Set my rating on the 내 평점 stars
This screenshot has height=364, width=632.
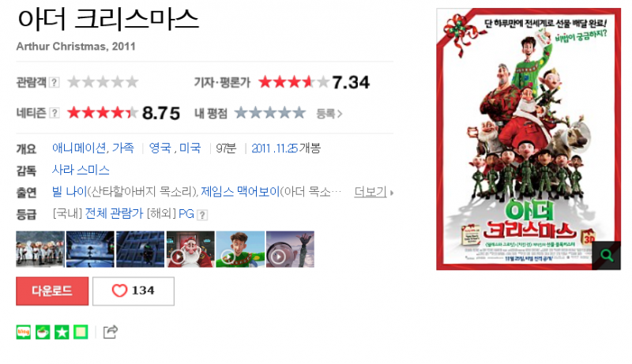269,113
